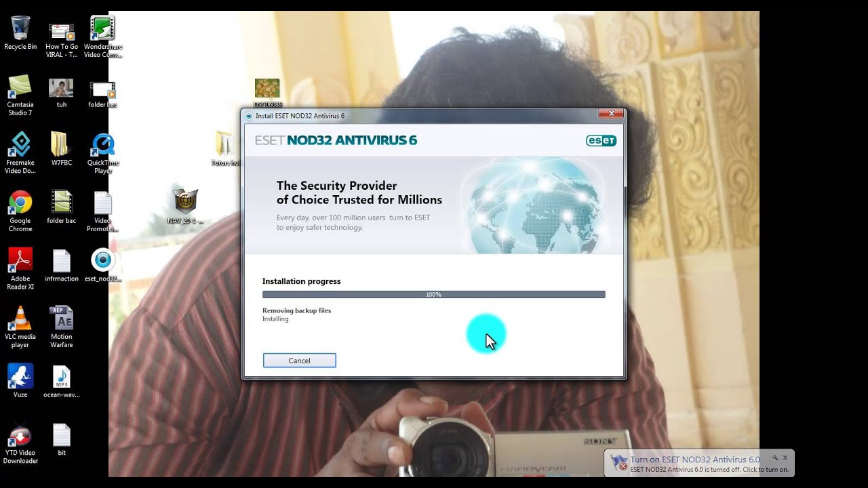Launch Google Chrome from the desktop
This screenshot has width=868, height=488.
click(20, 211)
